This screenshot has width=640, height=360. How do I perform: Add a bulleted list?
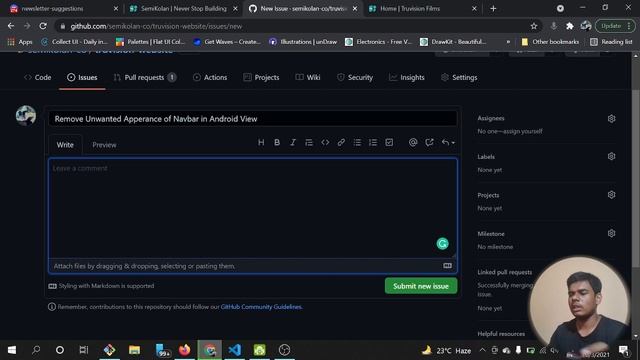pyautogui.click(x=357, y=142)
